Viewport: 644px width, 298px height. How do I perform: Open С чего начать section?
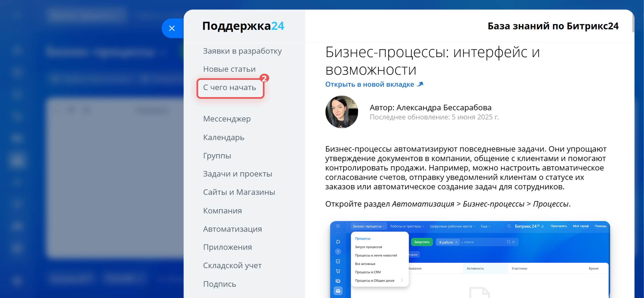pyautogui.click(x=230, y=88)
